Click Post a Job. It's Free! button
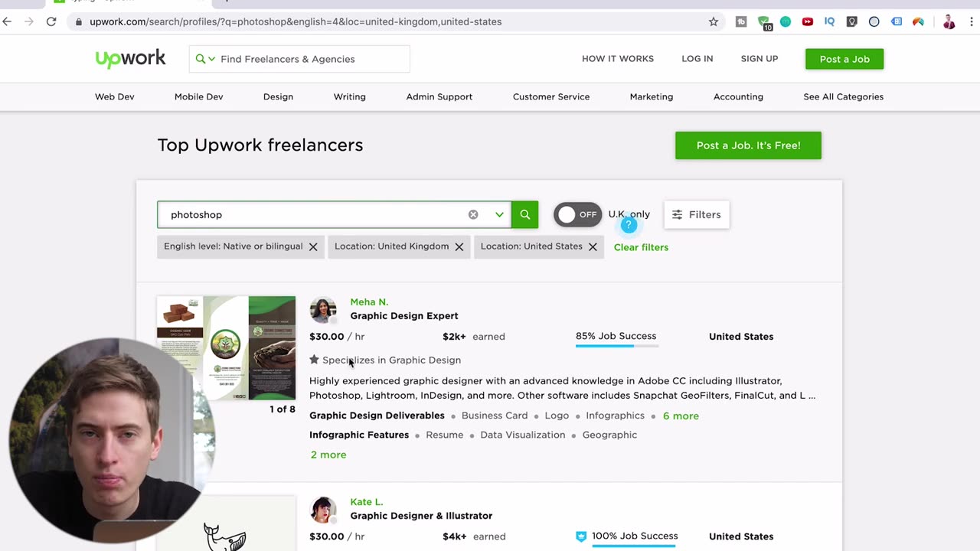The height and width of the screenshot is (551, 980). (748, 145)
